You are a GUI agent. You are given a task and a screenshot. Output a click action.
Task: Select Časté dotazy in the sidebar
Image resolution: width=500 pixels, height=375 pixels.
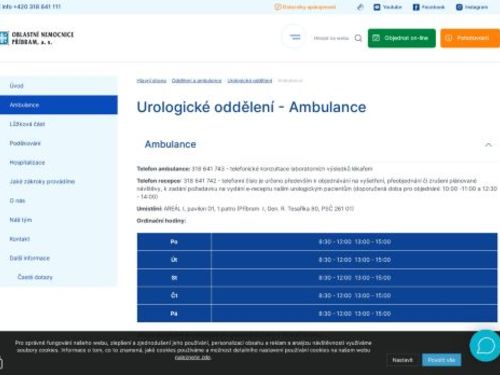[59, 277]
